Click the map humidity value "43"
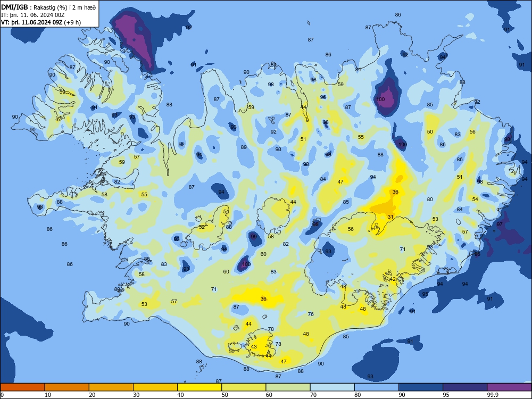 [254, 347]
